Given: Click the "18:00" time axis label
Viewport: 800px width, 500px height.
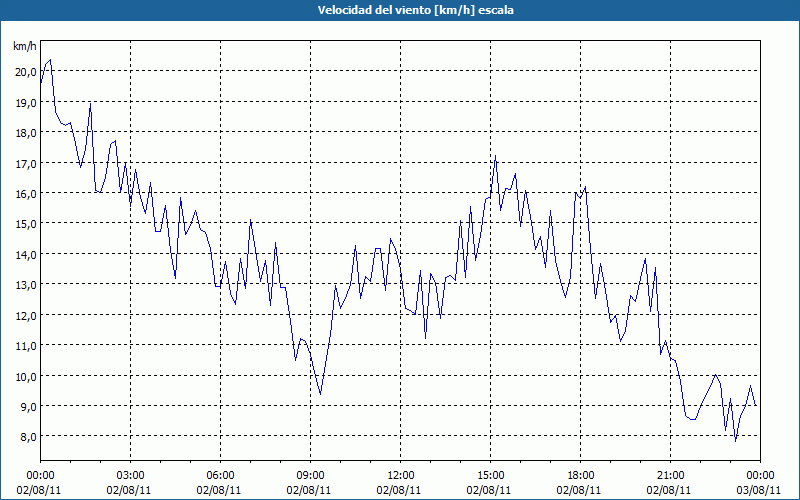Looking at the screenshot, I should click(x=581, y=476).
